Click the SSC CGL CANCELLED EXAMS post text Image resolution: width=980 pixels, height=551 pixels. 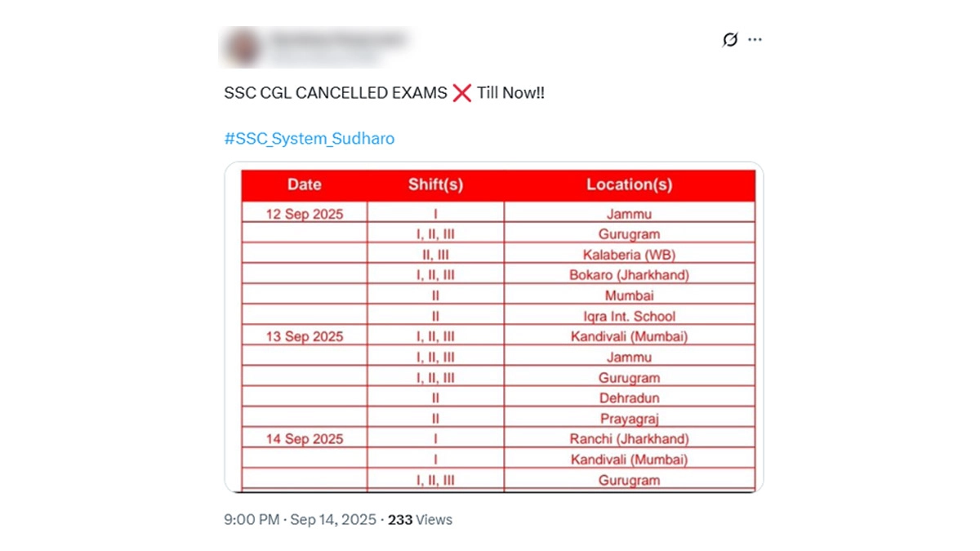tap(335, 93)
